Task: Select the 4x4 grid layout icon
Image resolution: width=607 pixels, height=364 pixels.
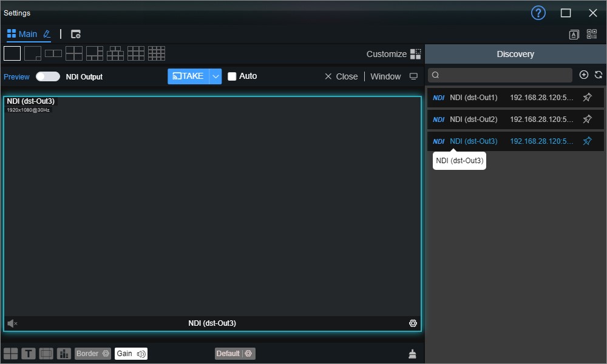Action: (157, 53)
